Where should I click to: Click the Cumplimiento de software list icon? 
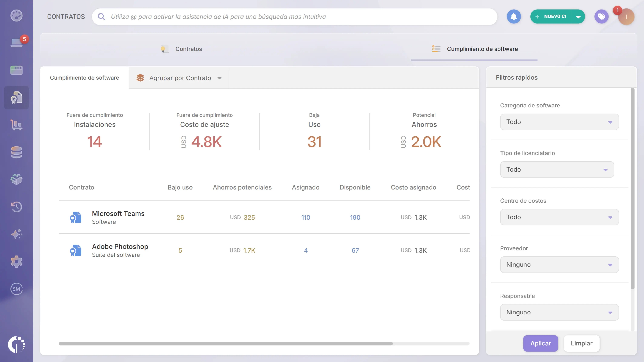pyautogui.click(x=436, y=49)
